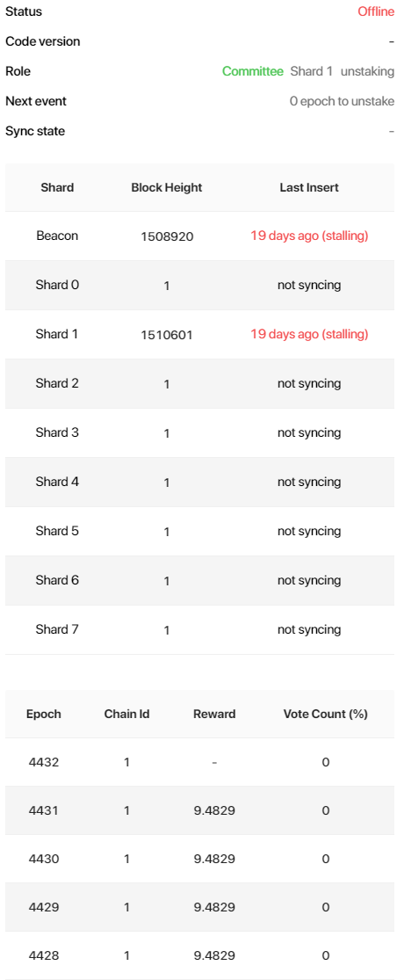The width and height of the screenshot is (397, 980).
Task: Select epoch 4428 in the rewards table
Action: 44,955
